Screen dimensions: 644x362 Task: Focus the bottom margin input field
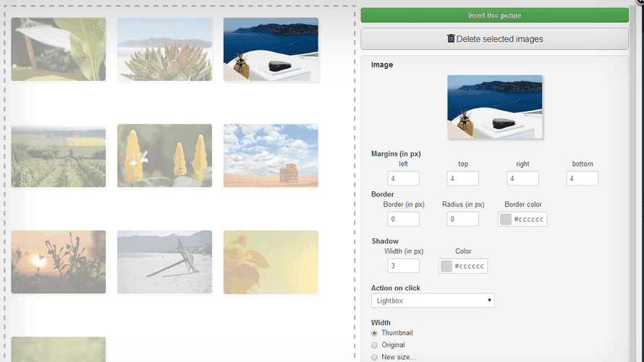click(x=582, y=178)
